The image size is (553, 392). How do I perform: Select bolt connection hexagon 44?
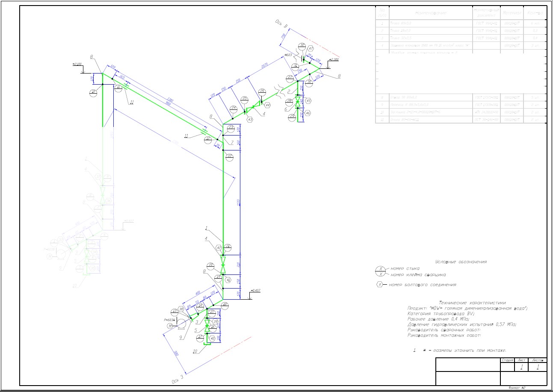pyautogui.click(x=268, y=105)
